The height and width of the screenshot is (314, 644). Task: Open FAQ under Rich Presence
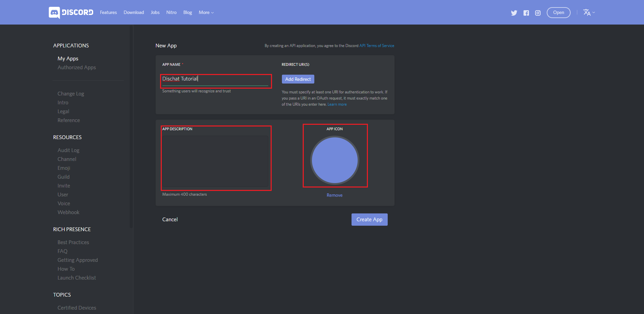[x=62, y=251]
